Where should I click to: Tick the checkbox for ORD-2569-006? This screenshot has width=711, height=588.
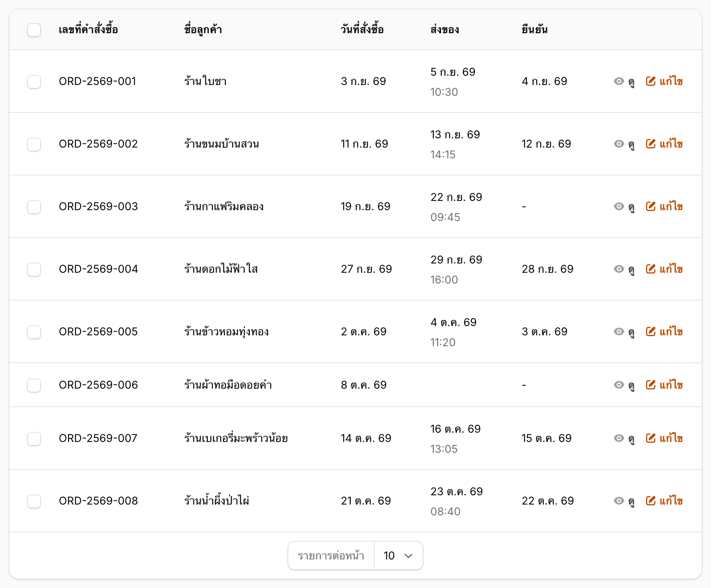tap(34, 385)
